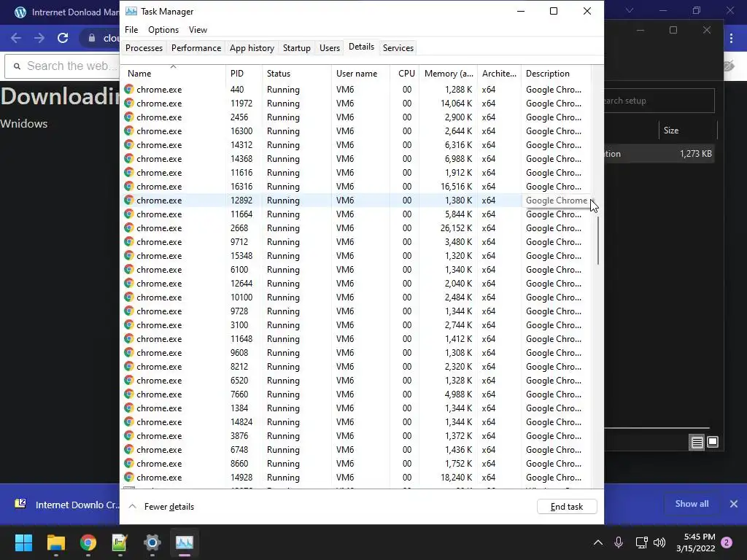Click the End task button

click(x=566, y=506)
